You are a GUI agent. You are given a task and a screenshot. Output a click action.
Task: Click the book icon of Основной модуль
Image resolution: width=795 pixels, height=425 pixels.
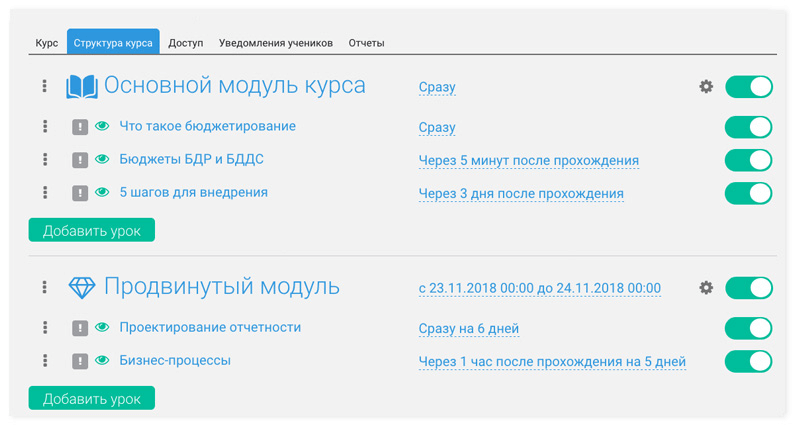(x=81, y=87)
